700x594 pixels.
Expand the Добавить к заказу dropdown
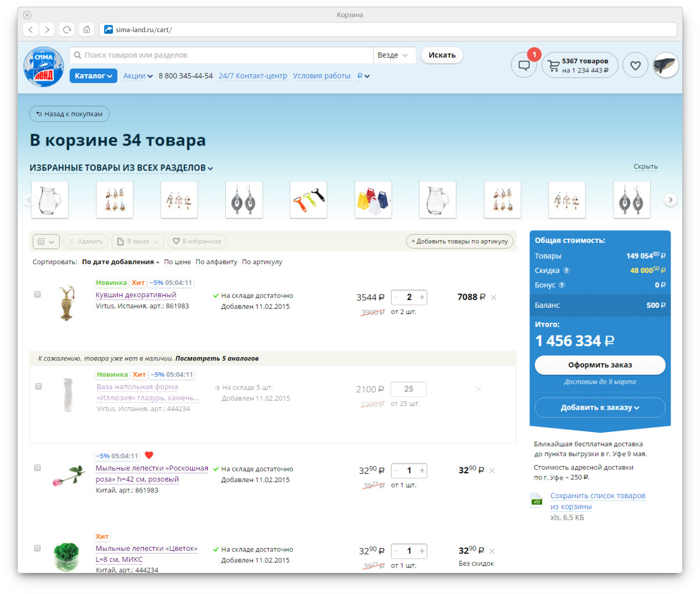600,407
